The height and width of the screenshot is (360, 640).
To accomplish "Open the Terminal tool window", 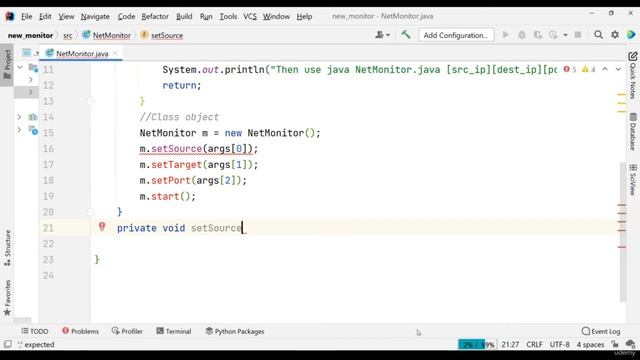I will point(173,331).
